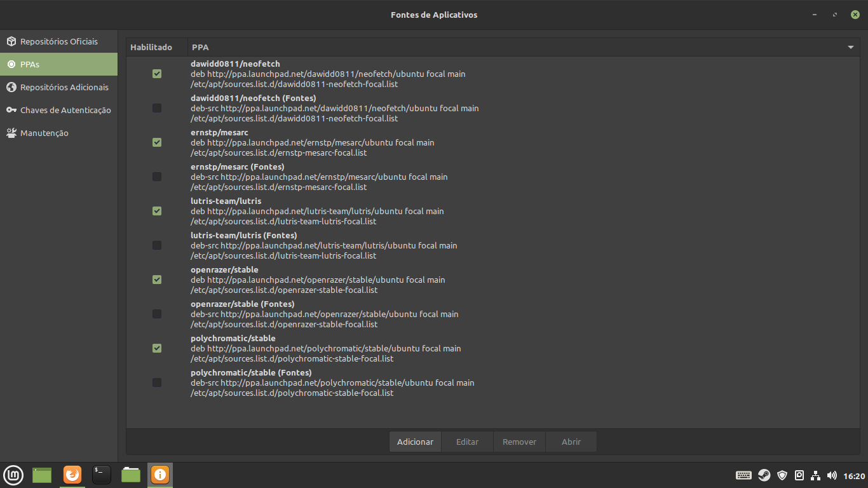Select the Repositórios Oficiais package icon

click(x=11, y=41)
